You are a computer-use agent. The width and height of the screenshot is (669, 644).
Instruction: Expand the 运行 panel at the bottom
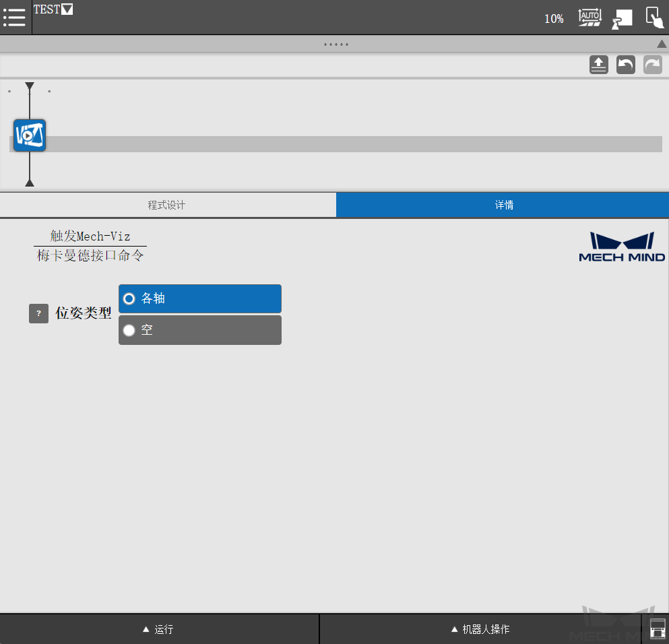(x=160, y=629)
